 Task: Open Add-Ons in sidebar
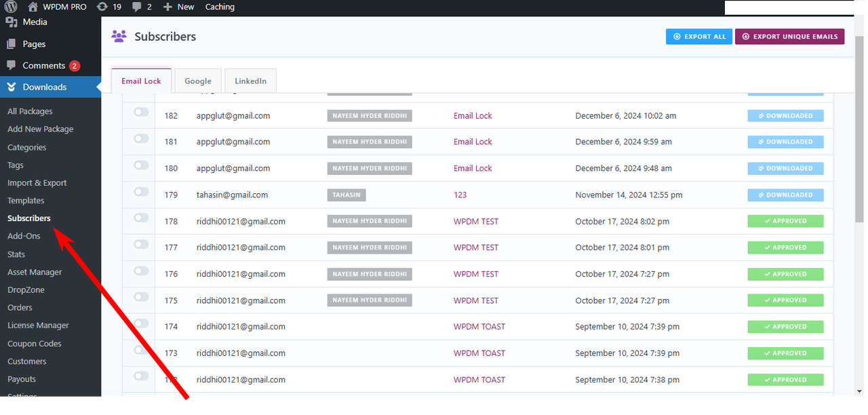[x=24, y=236]
